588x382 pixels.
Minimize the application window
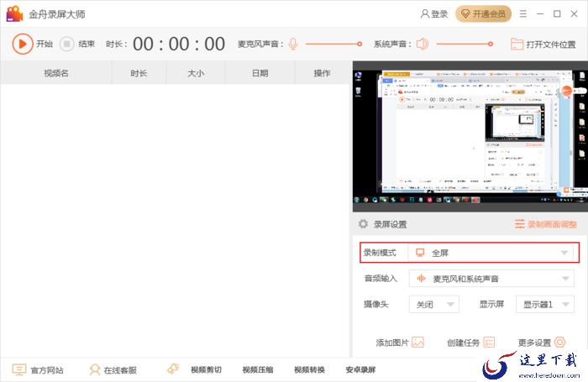pyautogui.click(x=540, y=14)
